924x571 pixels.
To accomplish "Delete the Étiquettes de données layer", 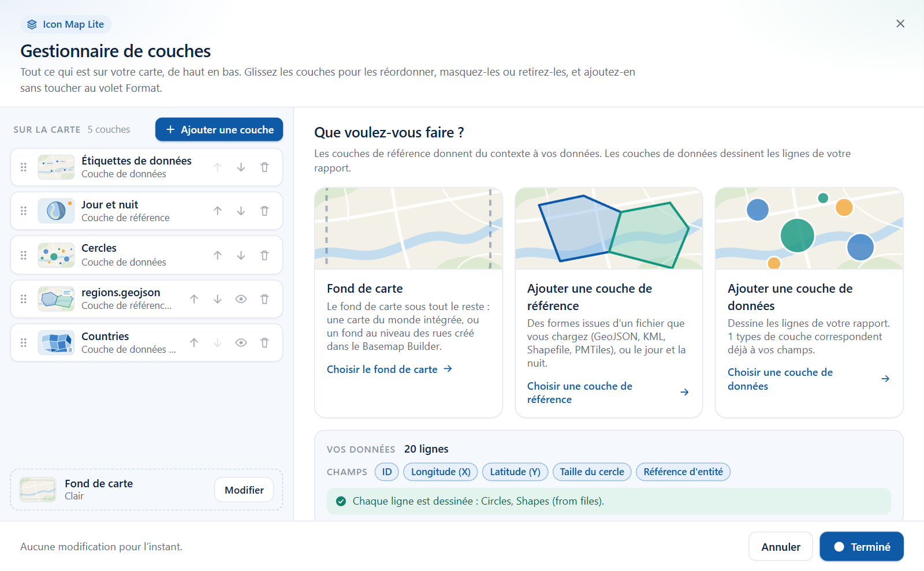I will [x=264, y=167].
